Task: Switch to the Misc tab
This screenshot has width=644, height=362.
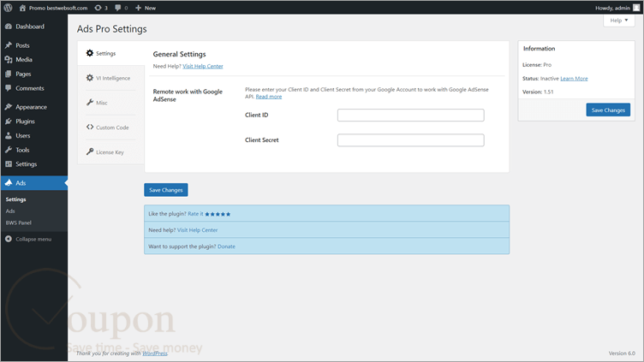Action: point(110,103)
